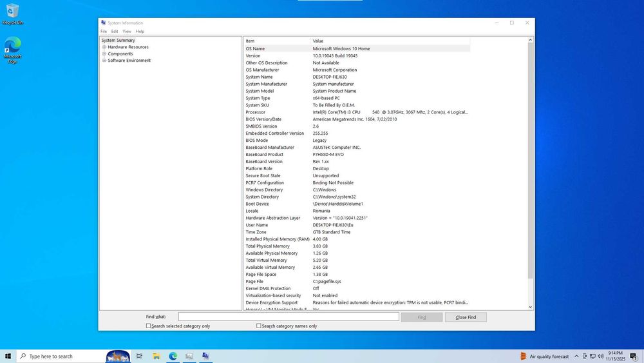Image resolution: width=644 pixels, height=363 pixels.
Task: Select the BaseBoard Manufacturer row
Action: pyautogui.click(x=357, y=147)
